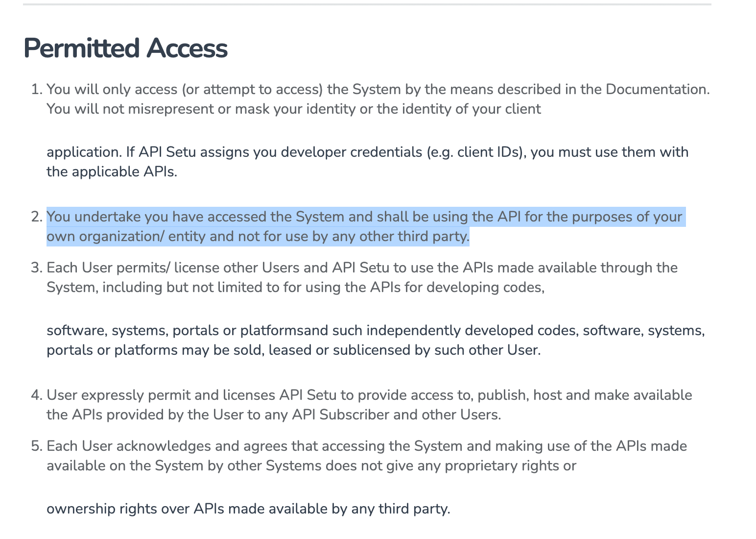Click the text "the applicable APIs."

tap(112, 171)
